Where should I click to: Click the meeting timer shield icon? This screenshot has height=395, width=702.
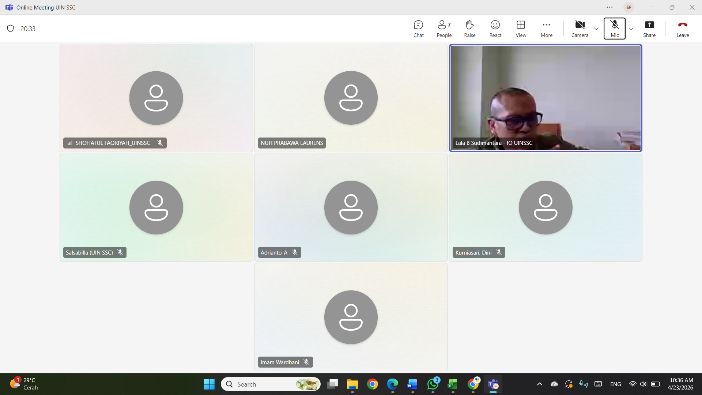(10, 28)
